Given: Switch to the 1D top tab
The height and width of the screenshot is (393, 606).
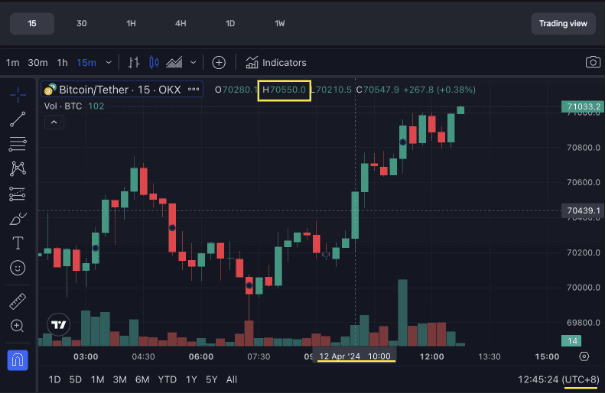Looking at the screenshot, I should coord(230,24).
